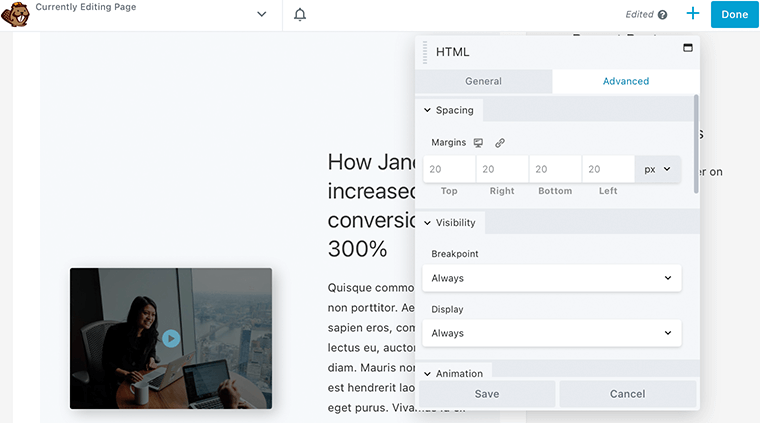Click the HTML panel title
Image resolution: width=760 pixels, height=423 pixels.
[452, 52]
